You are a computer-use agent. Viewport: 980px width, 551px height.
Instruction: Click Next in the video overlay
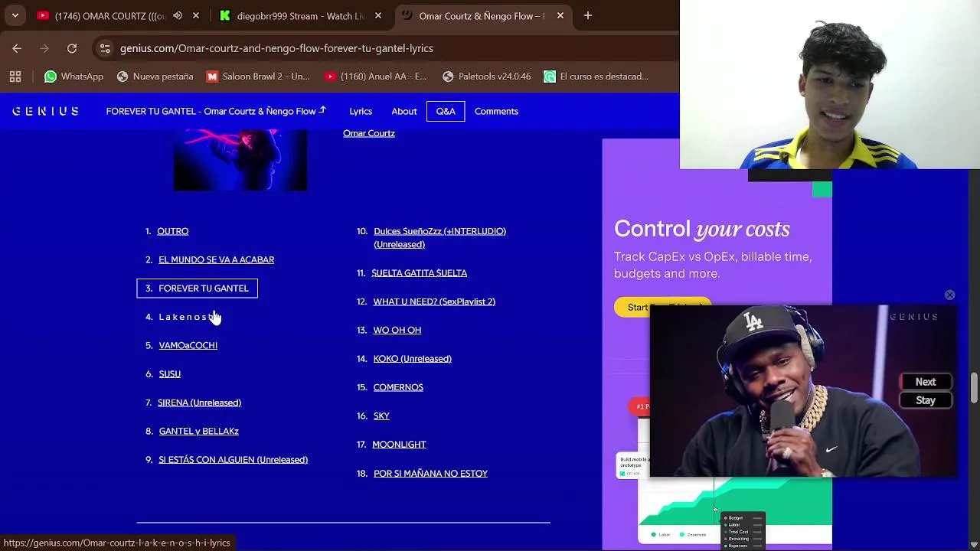(x=926, y=382)
